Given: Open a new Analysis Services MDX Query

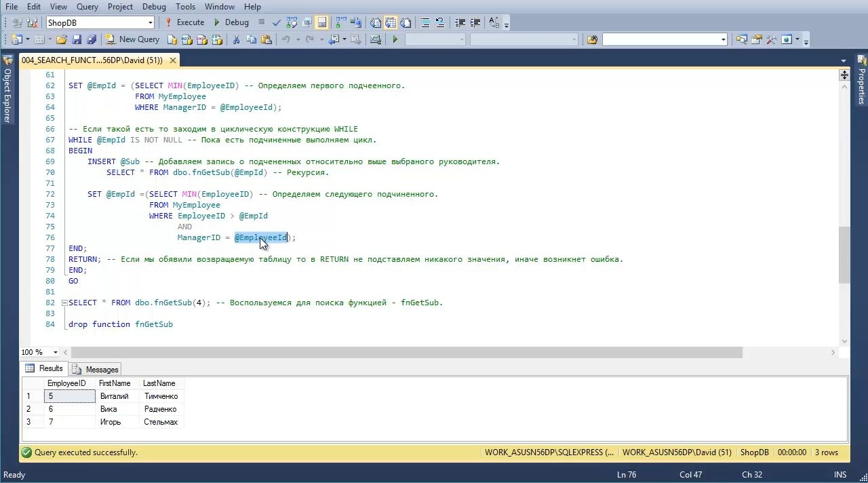Looking at the screenshot, I should [187, 39].
